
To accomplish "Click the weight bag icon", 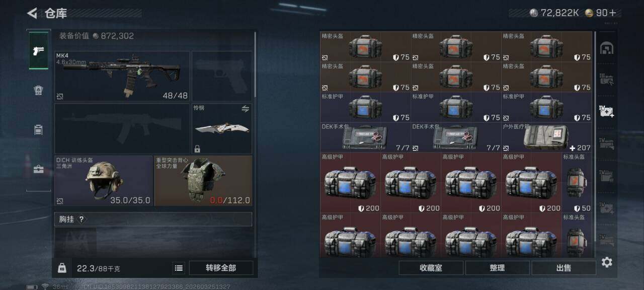I will coord(62,268).
